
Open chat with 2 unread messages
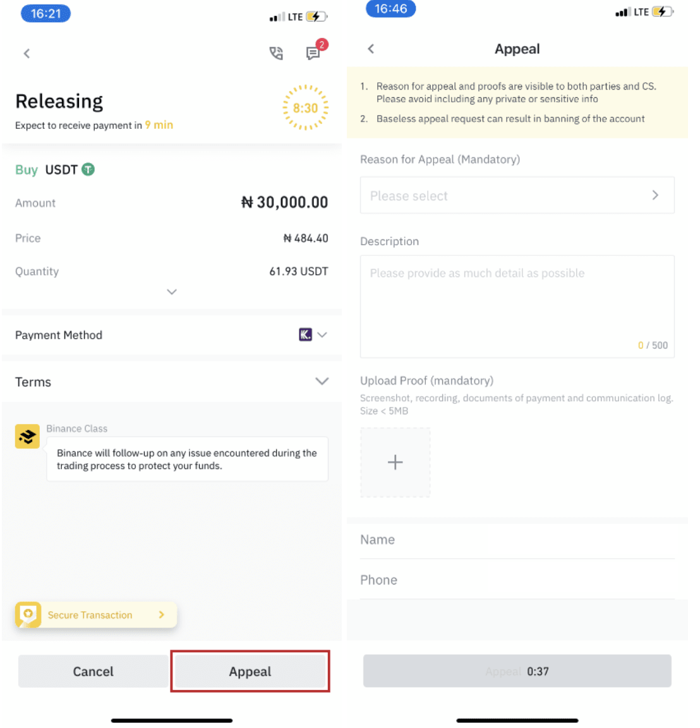pyautogui.click(x=313, y=53)
